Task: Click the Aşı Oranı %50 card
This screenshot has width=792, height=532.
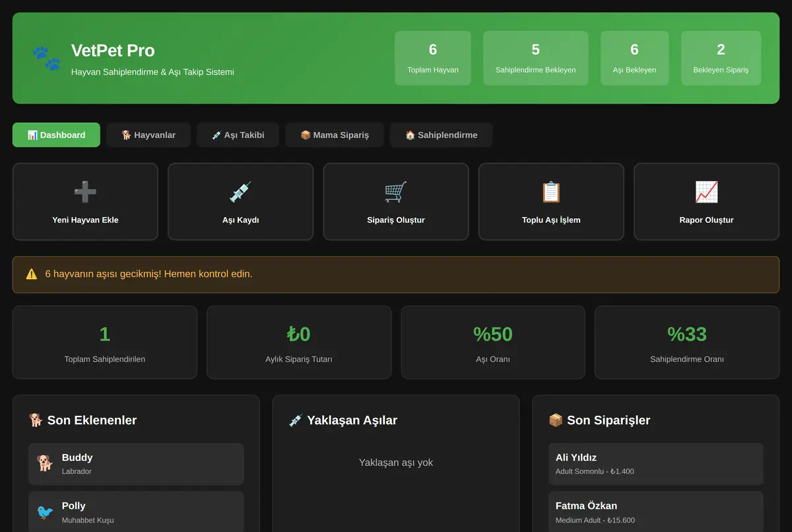Action: point(493,342)
